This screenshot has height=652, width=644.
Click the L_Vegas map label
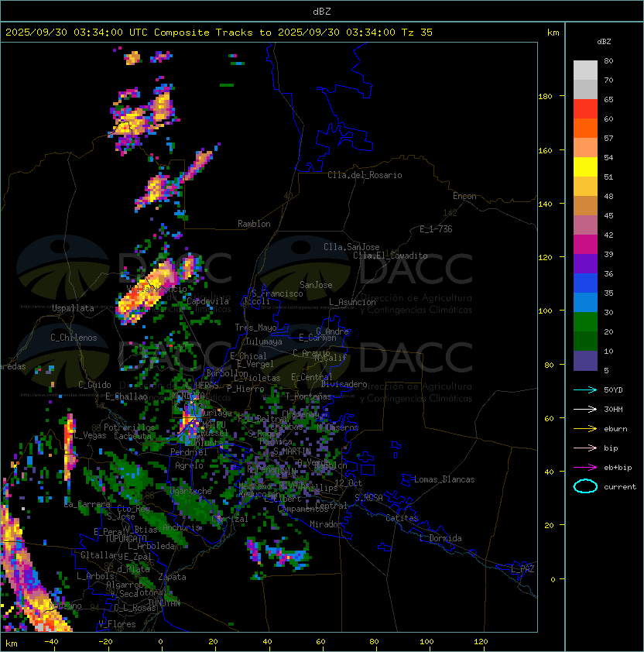[x=90, y=435]
